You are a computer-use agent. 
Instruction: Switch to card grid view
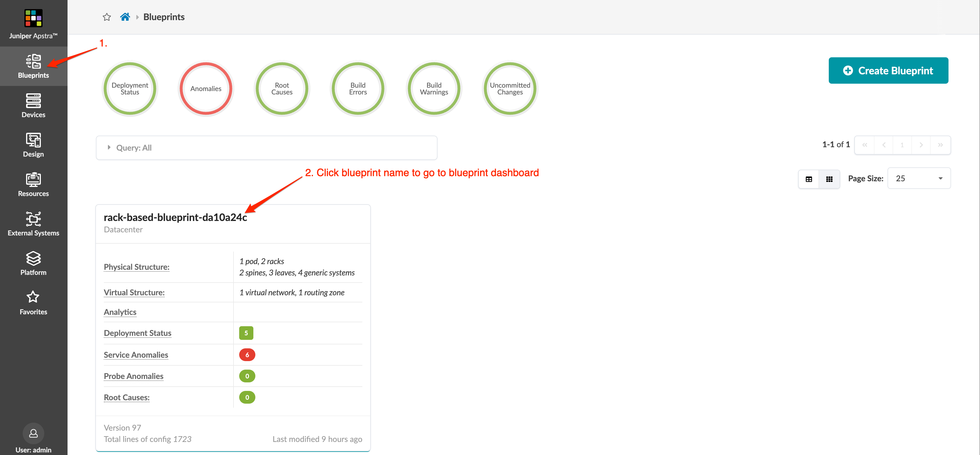coord(829,179)
